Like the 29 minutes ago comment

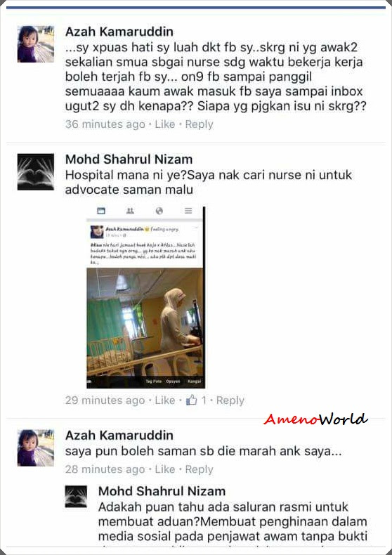tap(165, 400)
